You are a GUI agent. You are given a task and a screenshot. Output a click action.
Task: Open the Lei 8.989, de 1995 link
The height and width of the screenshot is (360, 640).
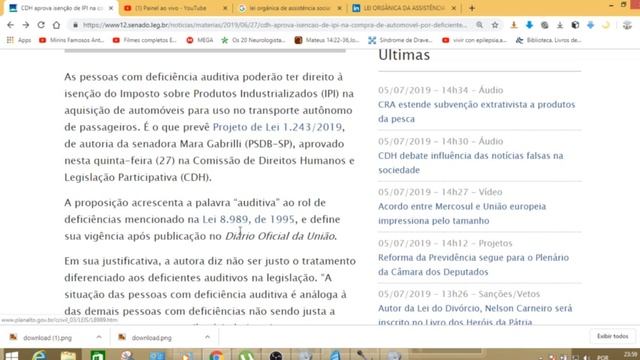tap(248, 219)
